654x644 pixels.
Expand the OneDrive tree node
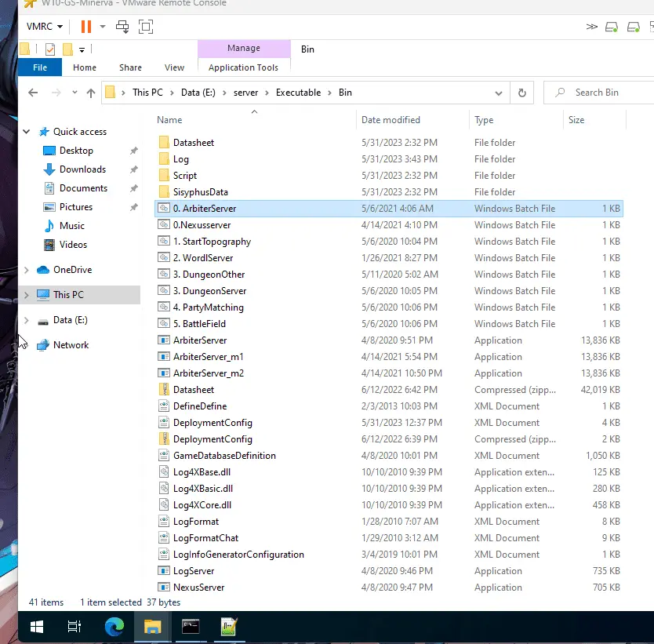pos(27,270)
